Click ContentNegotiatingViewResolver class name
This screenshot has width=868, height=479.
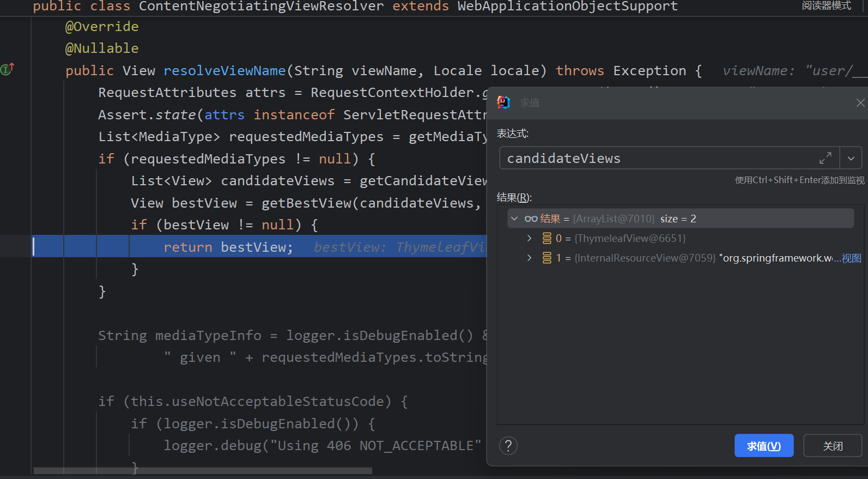tap(261, 6)
